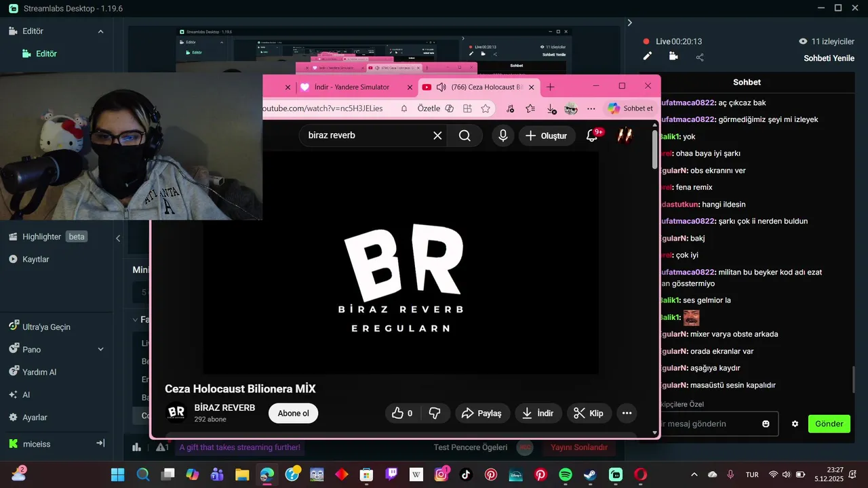The image size is (868, 488).
Task: Open Yardım AI help entry
Action: click(x=33, y=372)
